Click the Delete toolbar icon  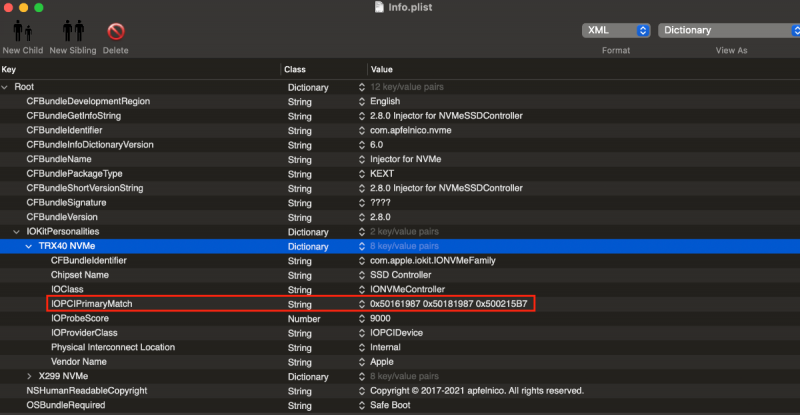point(116,32)
